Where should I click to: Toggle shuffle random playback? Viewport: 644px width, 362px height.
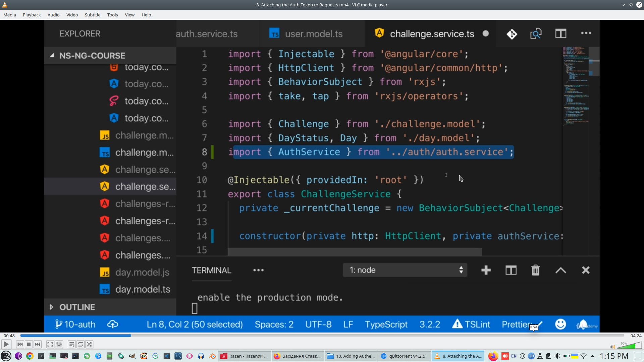coord(89,344)
